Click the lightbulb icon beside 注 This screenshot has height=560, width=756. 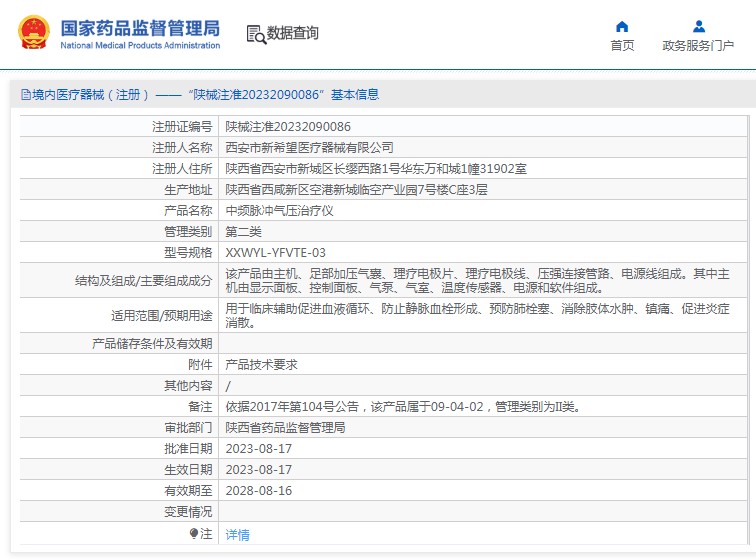tap(194, 534)
